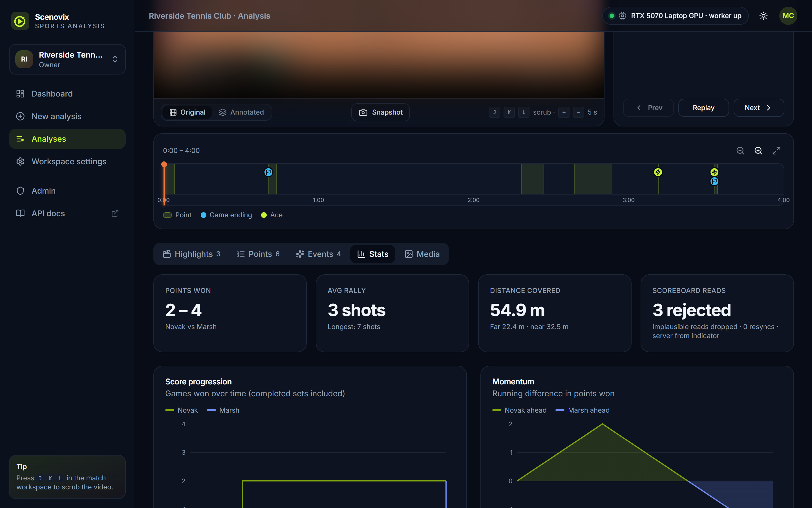Click the Ace marker just after 3:00
Image resolution: width=812 pixels, height=508 pixels.
[658, 172]
